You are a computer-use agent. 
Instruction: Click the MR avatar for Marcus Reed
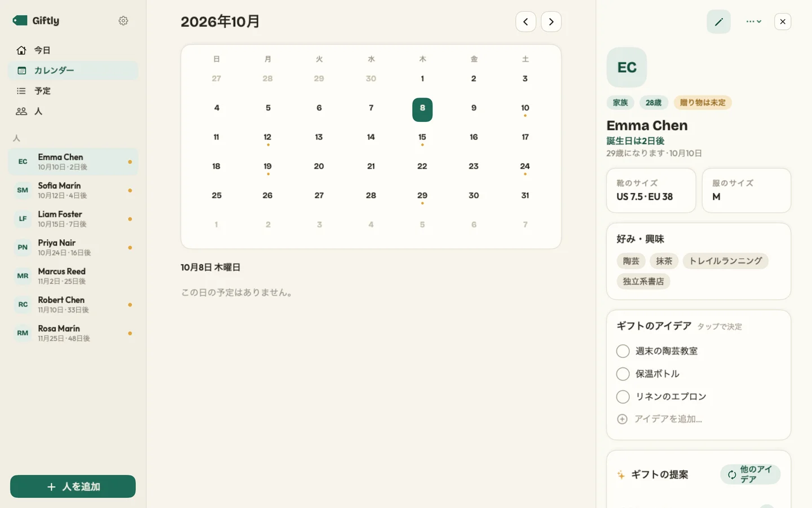coord(23,276)
